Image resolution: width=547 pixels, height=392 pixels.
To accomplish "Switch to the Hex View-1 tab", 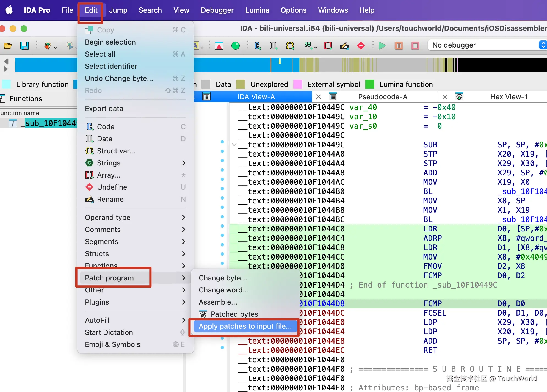I will [x=509, y=97].
